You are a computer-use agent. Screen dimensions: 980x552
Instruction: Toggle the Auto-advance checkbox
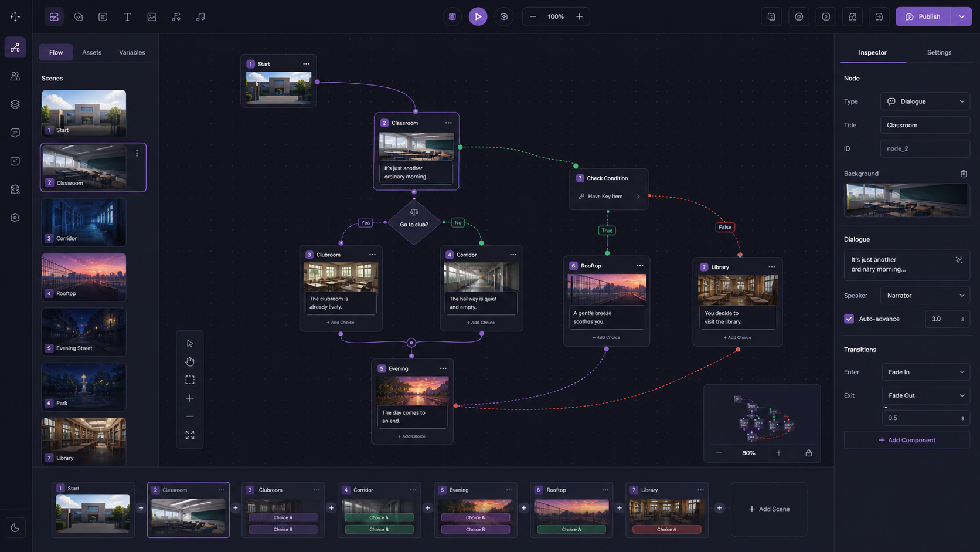pyautogui.click(x=849, y=319)
